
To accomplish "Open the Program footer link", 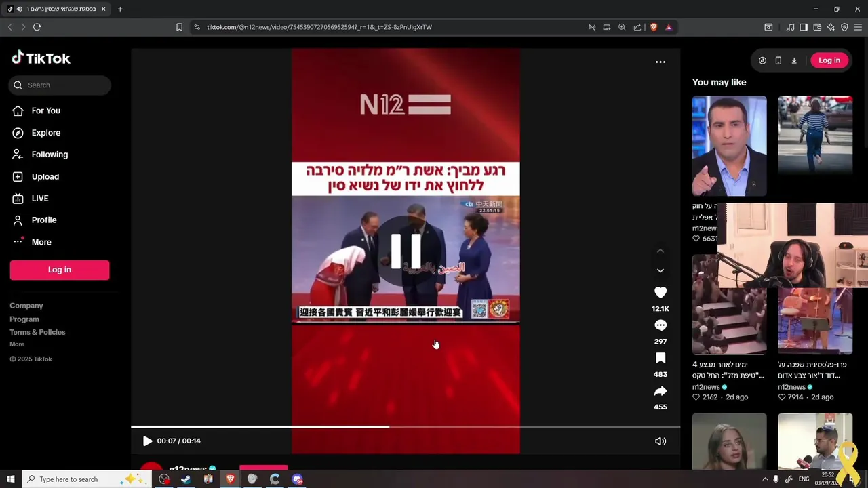I will (24, 319).
